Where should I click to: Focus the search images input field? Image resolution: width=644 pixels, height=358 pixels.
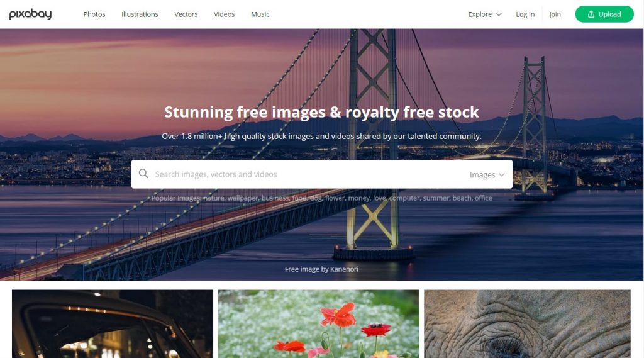308,174
